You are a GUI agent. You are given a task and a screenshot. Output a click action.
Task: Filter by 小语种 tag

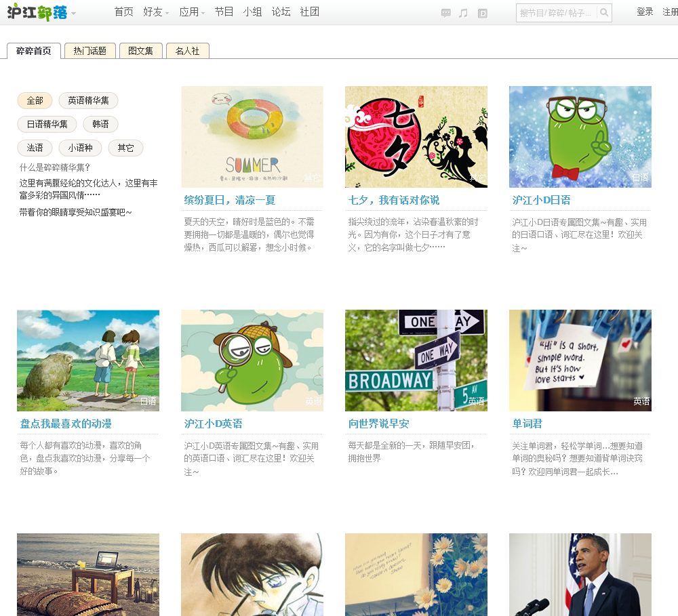tap(80, 148)
